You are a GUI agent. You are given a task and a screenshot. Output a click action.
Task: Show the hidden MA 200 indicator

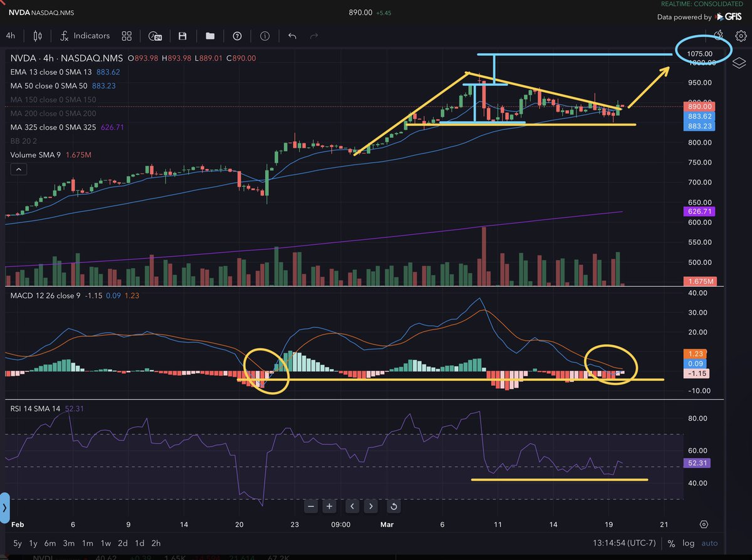pyautogui.click(x=53, y=113)
